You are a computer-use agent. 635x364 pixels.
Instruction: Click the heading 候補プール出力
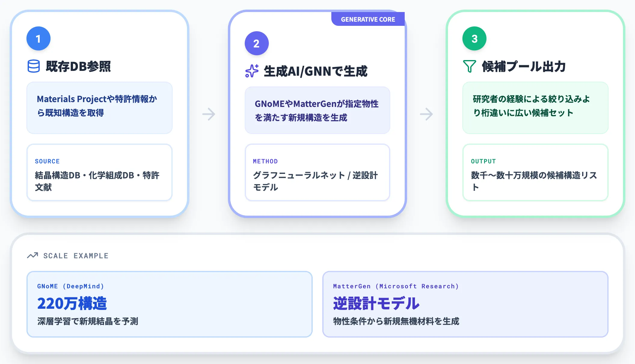(x=524, y=66)
